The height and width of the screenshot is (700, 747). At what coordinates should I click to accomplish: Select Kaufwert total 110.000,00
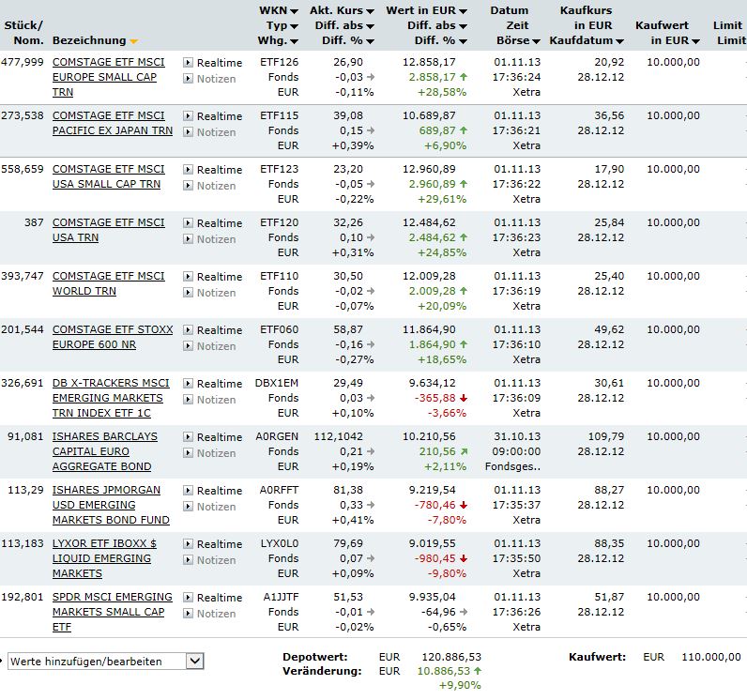[711, 657]
